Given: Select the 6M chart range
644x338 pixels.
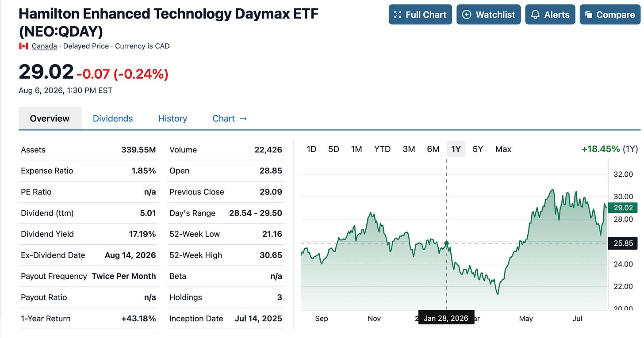Looking at the screenshot, I should [x=433, y=149].
